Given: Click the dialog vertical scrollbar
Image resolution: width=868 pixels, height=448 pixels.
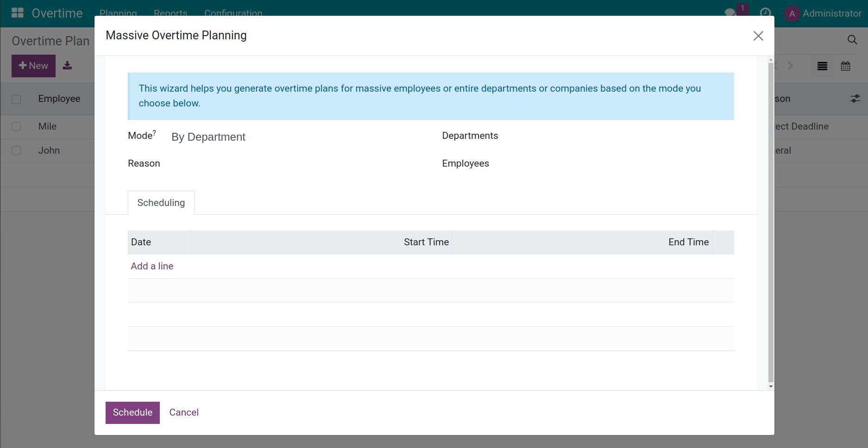Looking at the screenshot, I should [x=771, y=222].
